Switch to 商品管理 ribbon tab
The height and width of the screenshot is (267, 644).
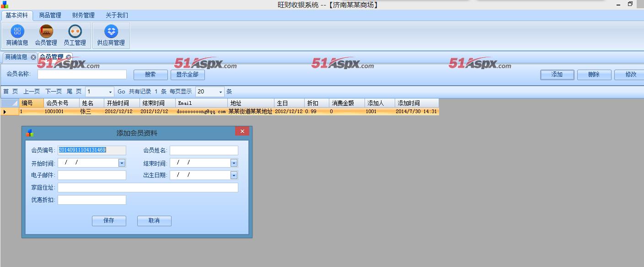coord(50,15)
